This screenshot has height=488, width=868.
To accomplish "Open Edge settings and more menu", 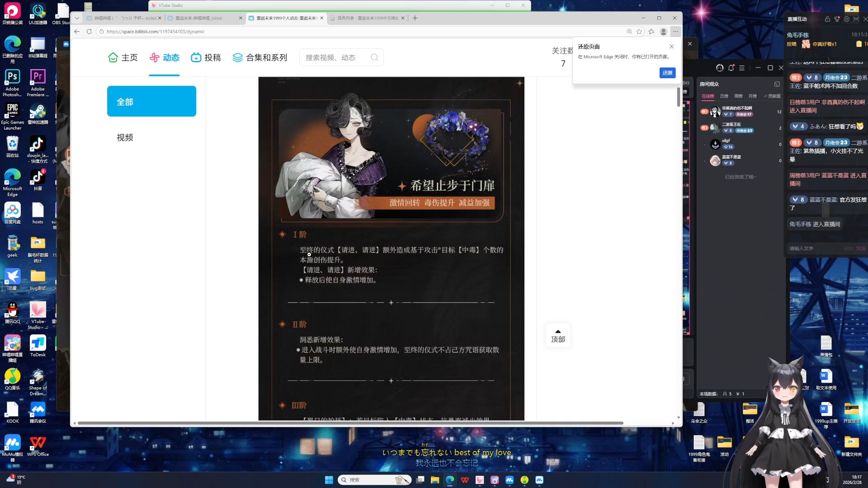I will coord(675,32).
